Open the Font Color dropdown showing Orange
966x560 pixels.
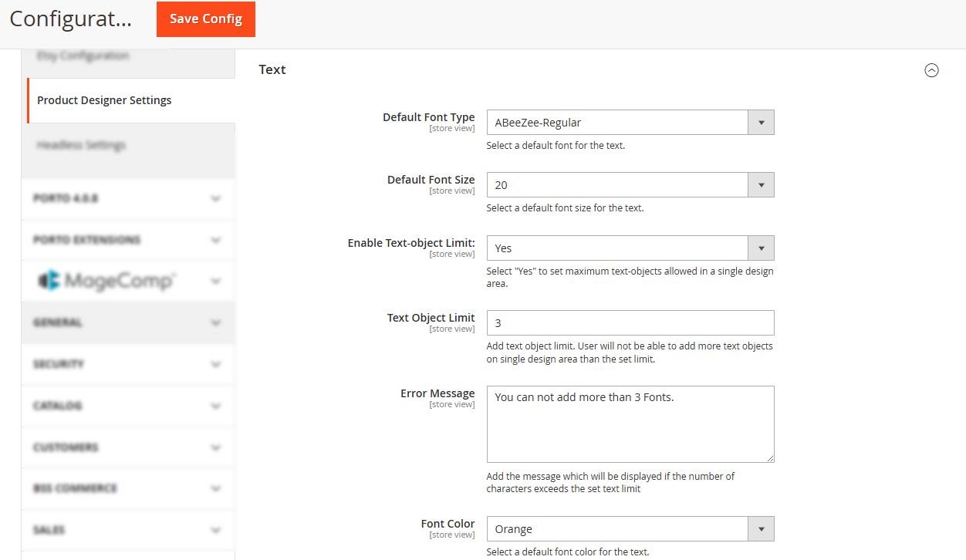click(630, 529)
